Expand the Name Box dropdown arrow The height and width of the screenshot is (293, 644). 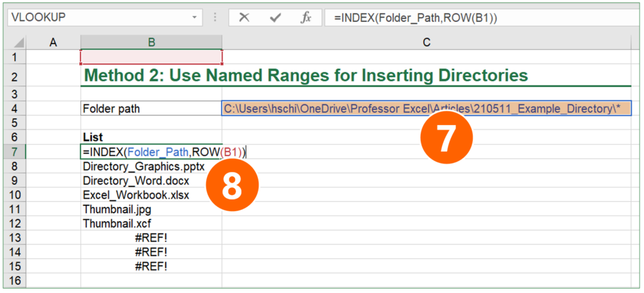194,18
